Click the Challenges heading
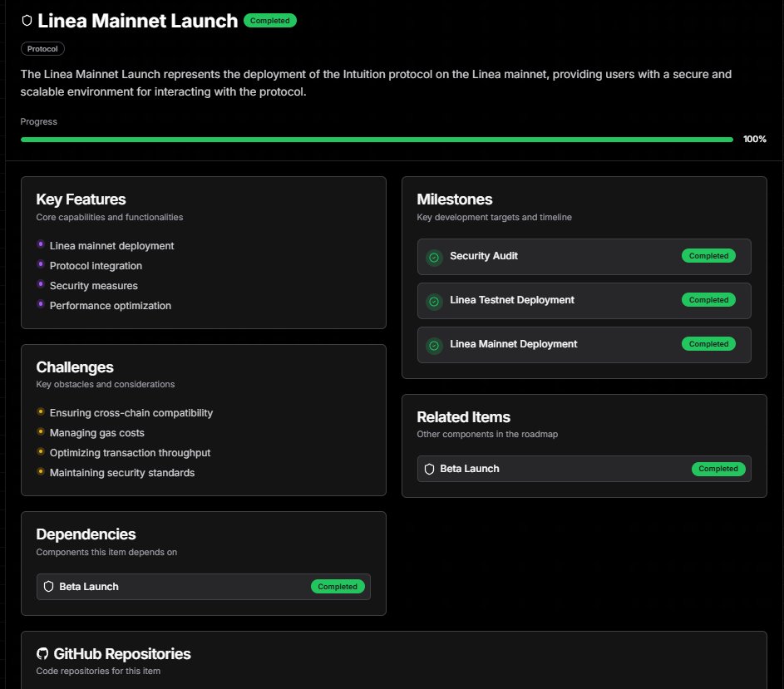 pyautogui.click(x=75, y=367)
